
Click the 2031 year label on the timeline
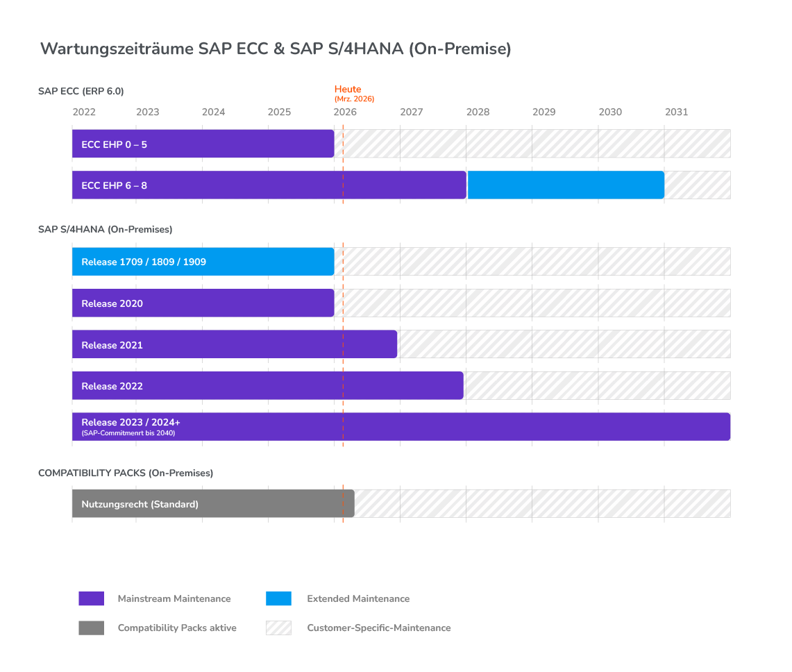click(676, 112)
